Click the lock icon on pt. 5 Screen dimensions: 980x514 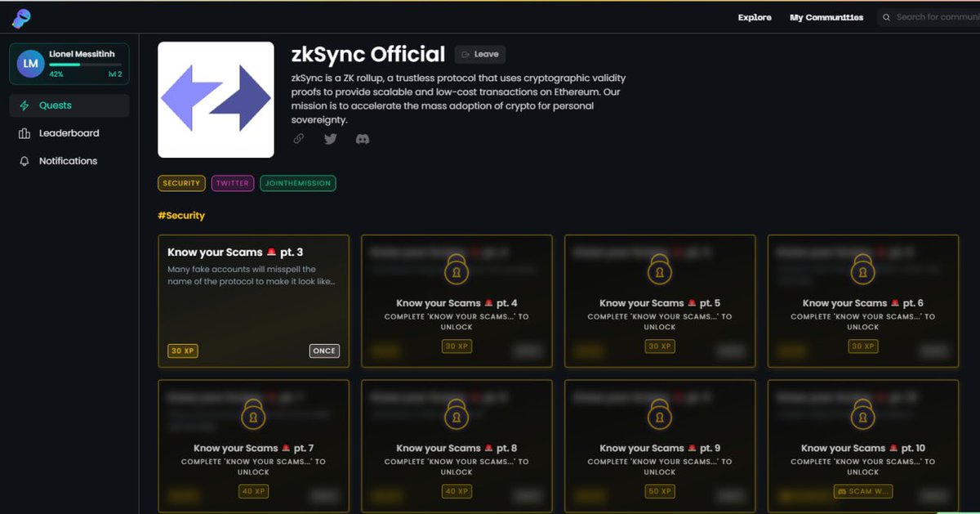pyautogui.click(x=660, y=269)
